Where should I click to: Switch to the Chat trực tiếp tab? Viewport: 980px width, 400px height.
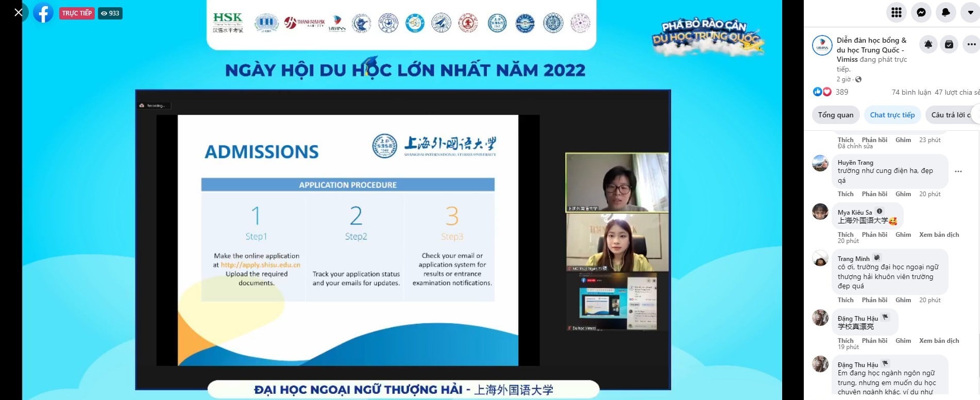892,115
